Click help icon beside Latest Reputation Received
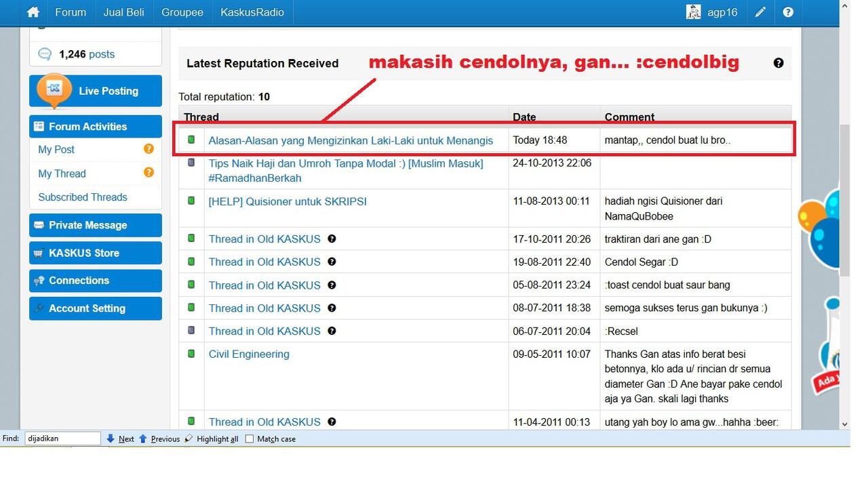 point(778,63)
